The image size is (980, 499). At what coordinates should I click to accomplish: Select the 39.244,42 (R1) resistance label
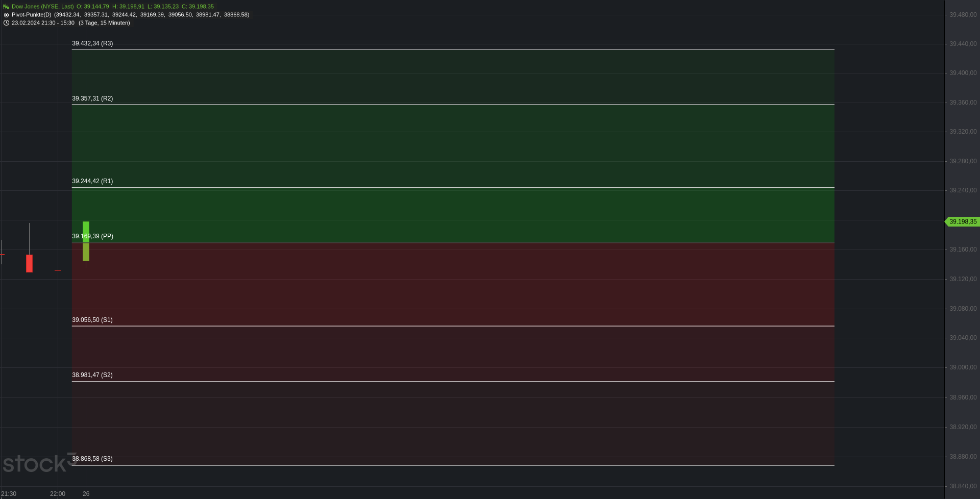(92, 181)
